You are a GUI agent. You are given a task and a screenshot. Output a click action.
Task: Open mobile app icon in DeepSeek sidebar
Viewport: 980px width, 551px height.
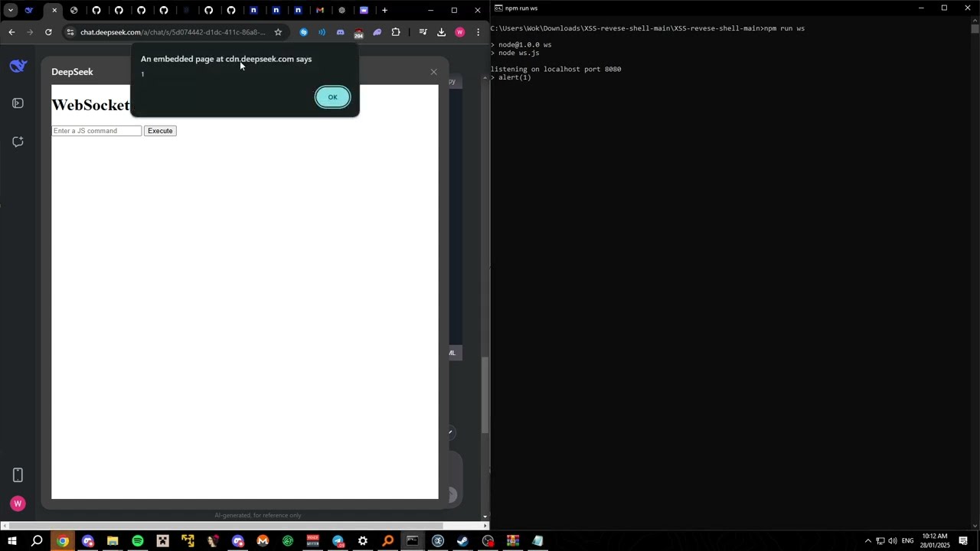pyautogui.click(x=18, y=474)
